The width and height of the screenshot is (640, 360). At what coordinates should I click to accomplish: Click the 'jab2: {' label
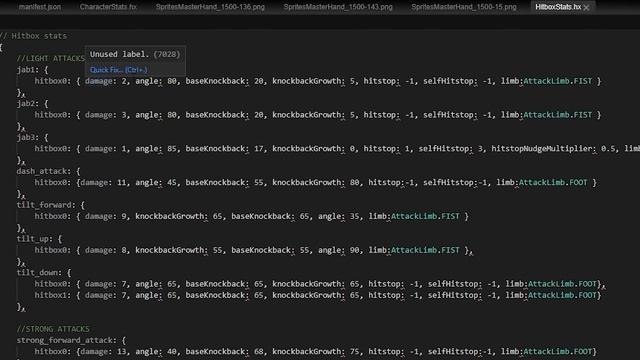(x=33, y=104)
